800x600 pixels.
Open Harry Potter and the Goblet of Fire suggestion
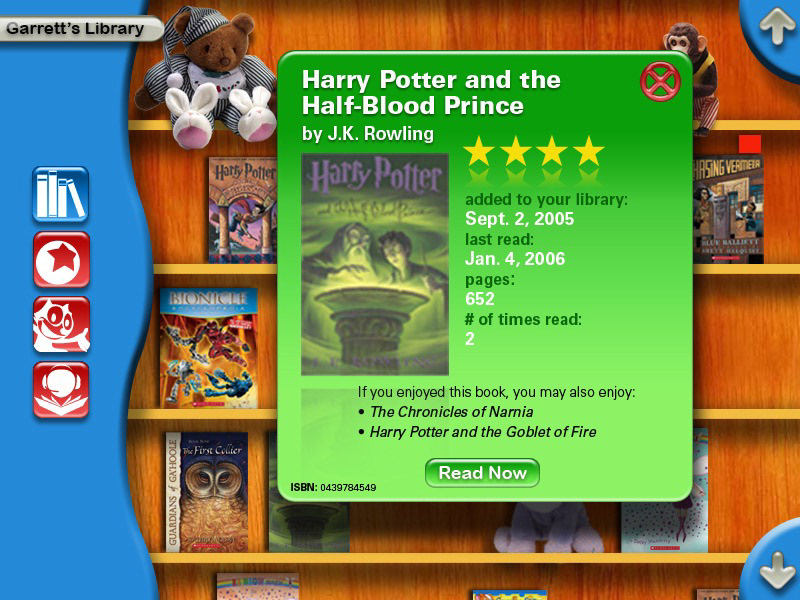click(483, 432)
